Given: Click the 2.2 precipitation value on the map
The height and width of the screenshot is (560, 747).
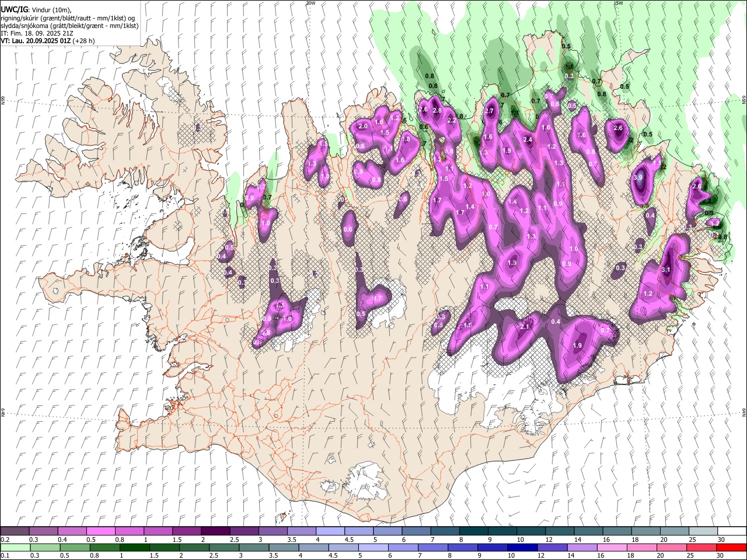Looking at the screenshot, I should click(451, 121).
